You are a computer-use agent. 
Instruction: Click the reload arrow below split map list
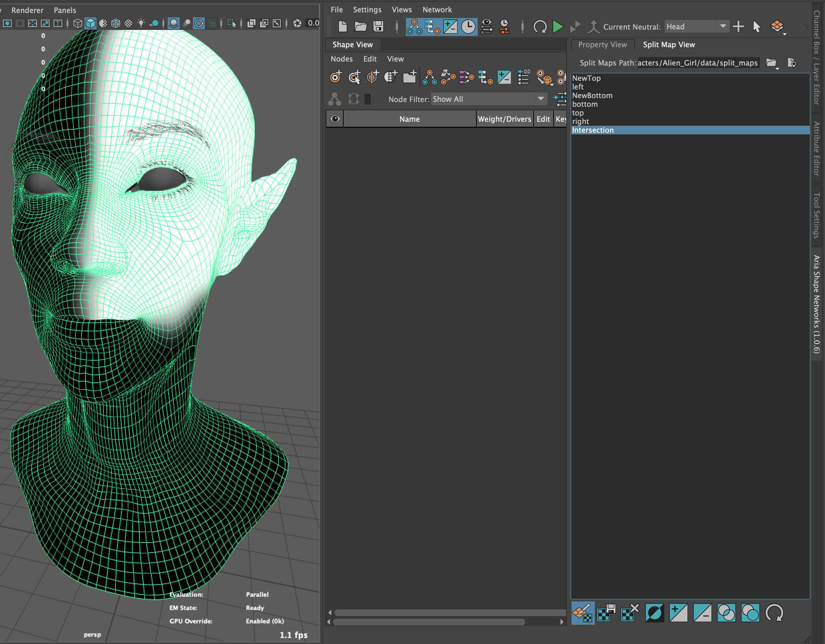774,613
